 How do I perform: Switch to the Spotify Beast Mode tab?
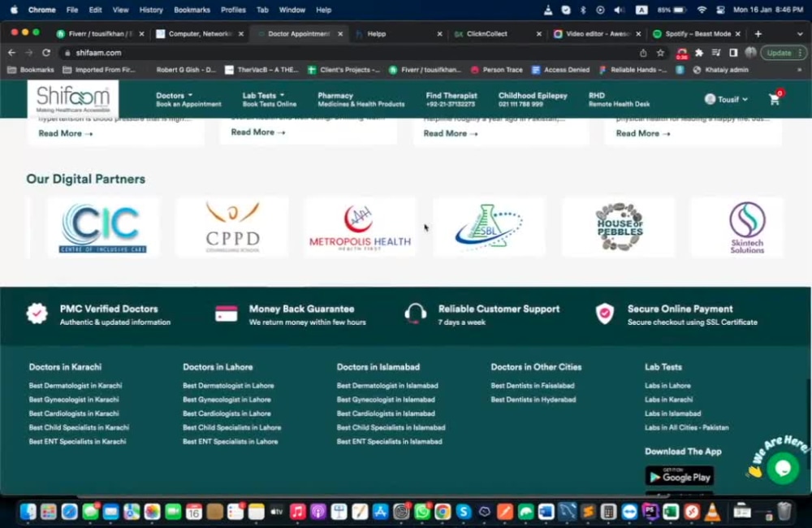(x=697, y=33)
